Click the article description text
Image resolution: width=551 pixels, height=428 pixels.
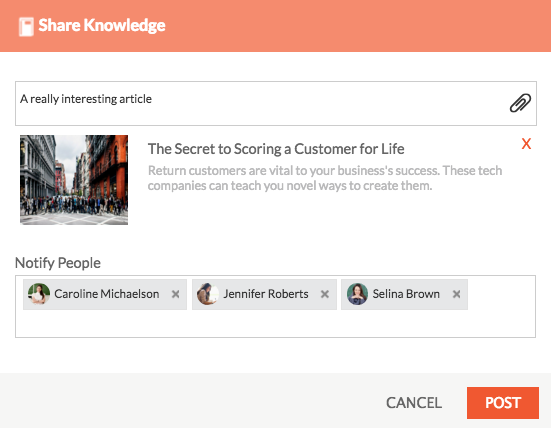pyautogui.click(x=325, y=178)
